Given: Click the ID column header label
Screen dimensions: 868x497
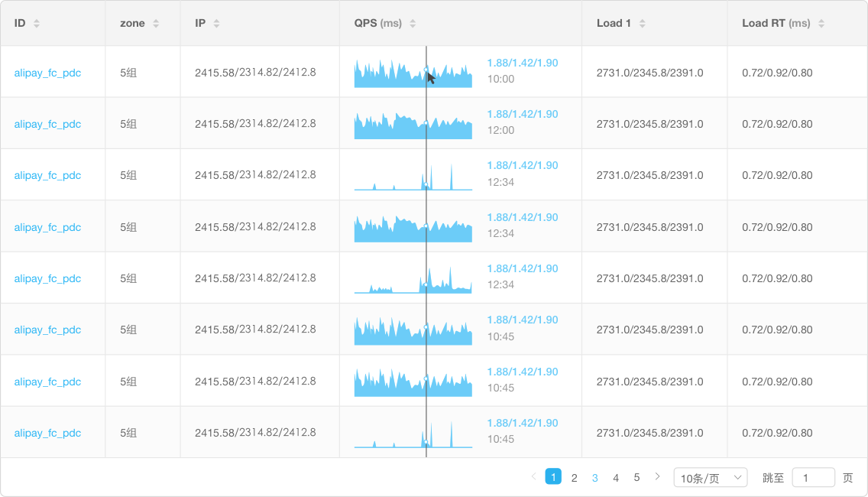Looking at the screenshot, I should (20, 23).
